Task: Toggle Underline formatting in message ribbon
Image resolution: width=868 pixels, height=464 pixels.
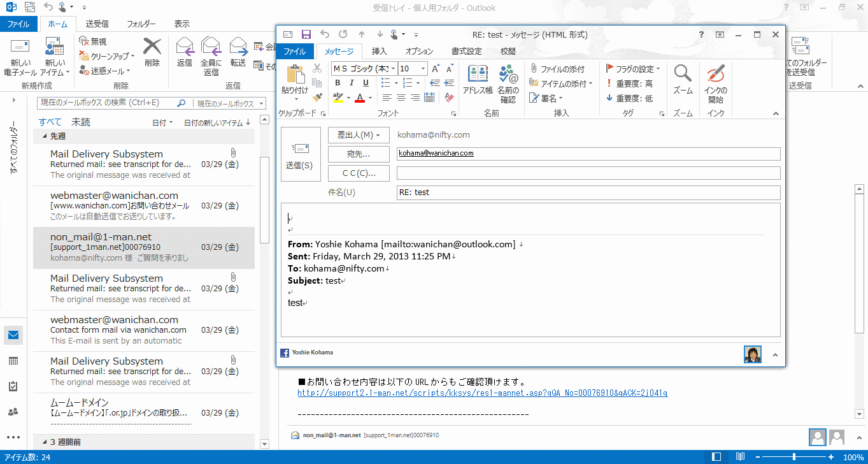Action: 366,83
